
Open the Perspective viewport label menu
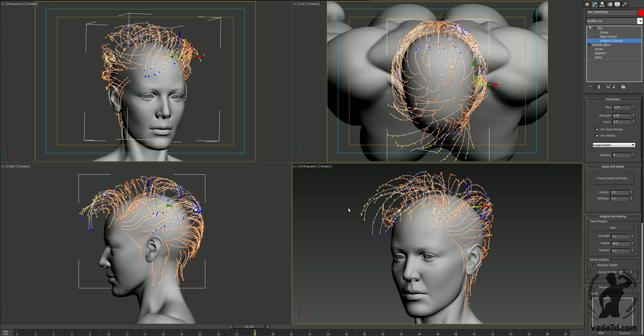16,4
